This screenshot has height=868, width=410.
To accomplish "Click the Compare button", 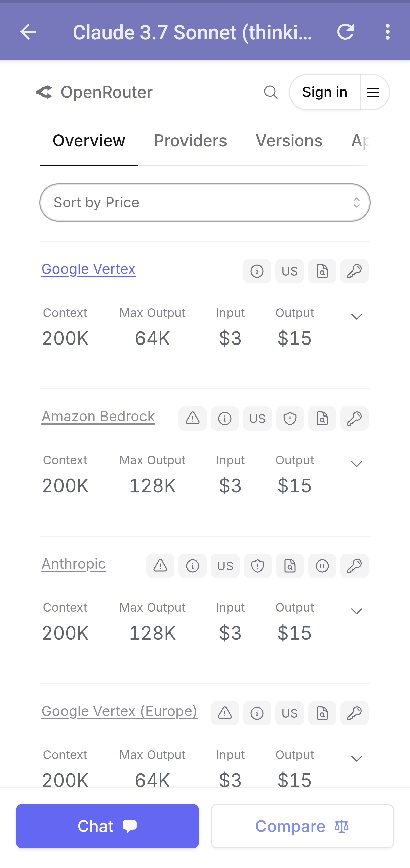I will point(302,826).
